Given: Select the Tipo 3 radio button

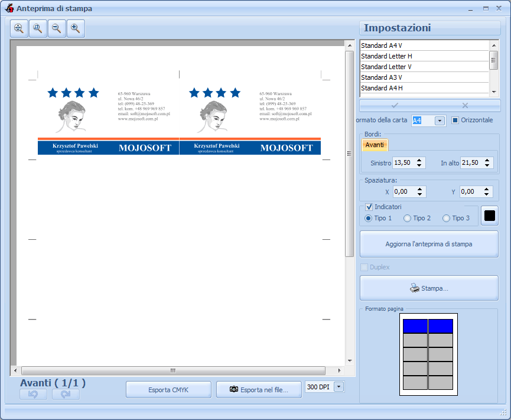Looking at the screenshot, I should click(x=446, y=219).
